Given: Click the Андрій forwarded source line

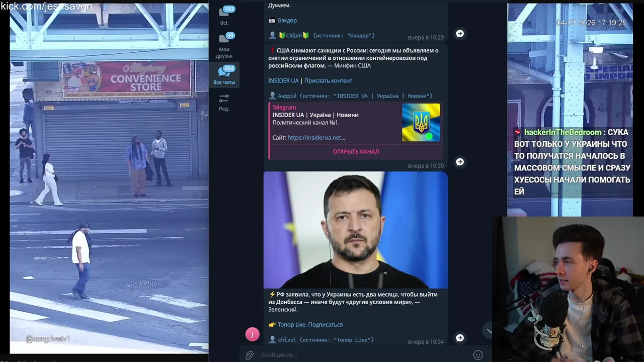Looking at the screenshot, I should click(x=351, y=96).
